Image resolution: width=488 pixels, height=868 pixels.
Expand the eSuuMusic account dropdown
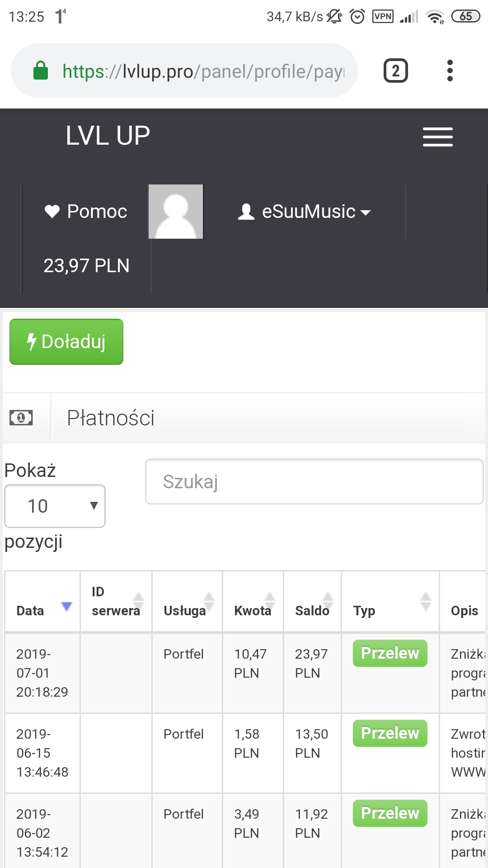tap(304, 212)
